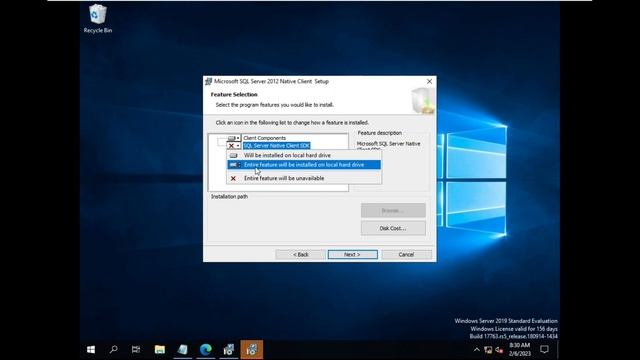Click the "Feature Selection" heading
640x360 pixels.
(234, 95)
